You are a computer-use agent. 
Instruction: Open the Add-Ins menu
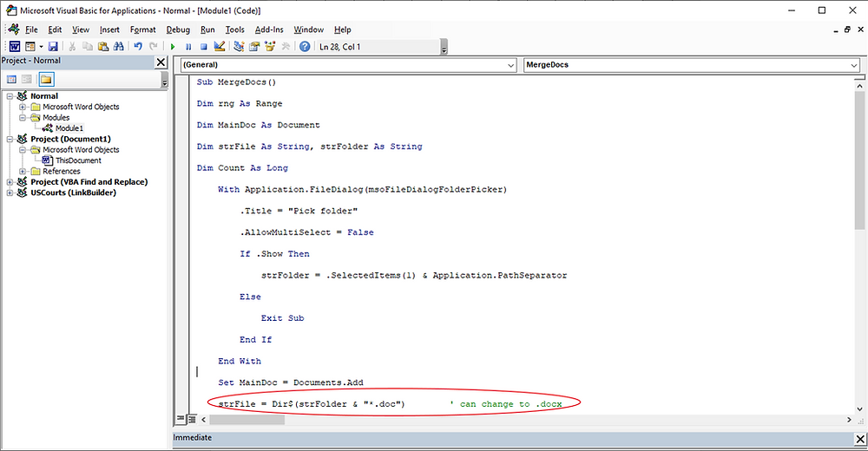[x=269, y=29]
